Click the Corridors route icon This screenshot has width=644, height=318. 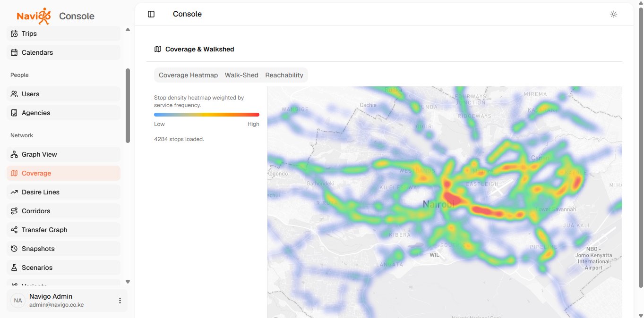(x=14, y=211)
